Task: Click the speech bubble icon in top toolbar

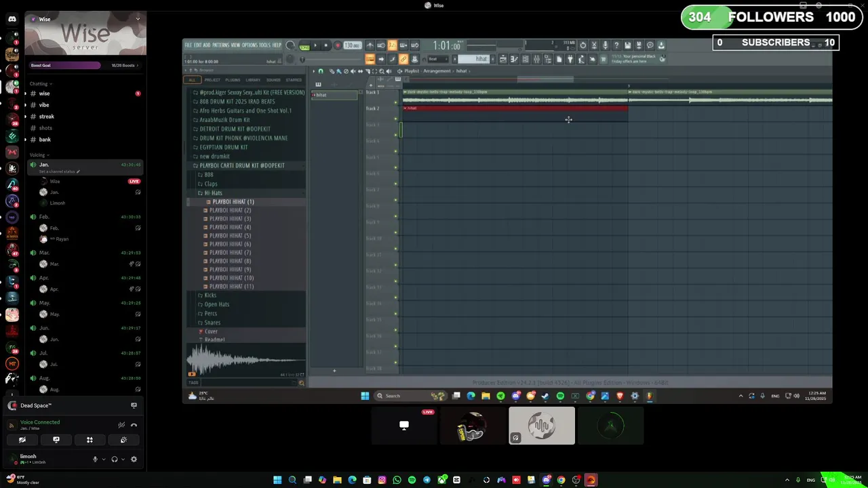Action: 650,45
